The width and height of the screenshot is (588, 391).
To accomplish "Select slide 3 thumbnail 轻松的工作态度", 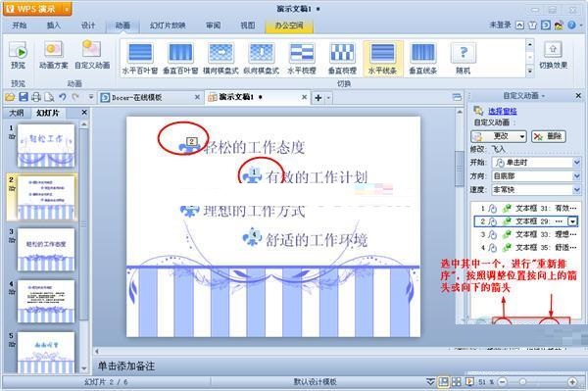I will point(46,249).
